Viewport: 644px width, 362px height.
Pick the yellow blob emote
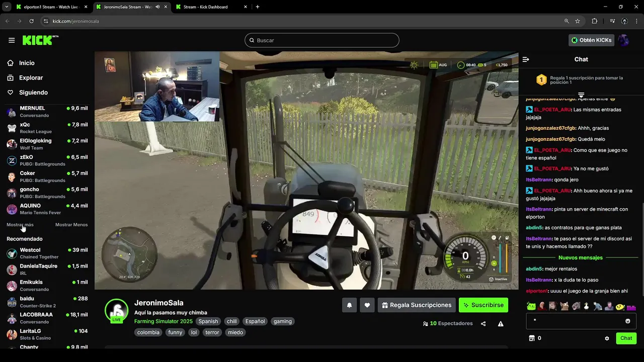click(620, 306)
